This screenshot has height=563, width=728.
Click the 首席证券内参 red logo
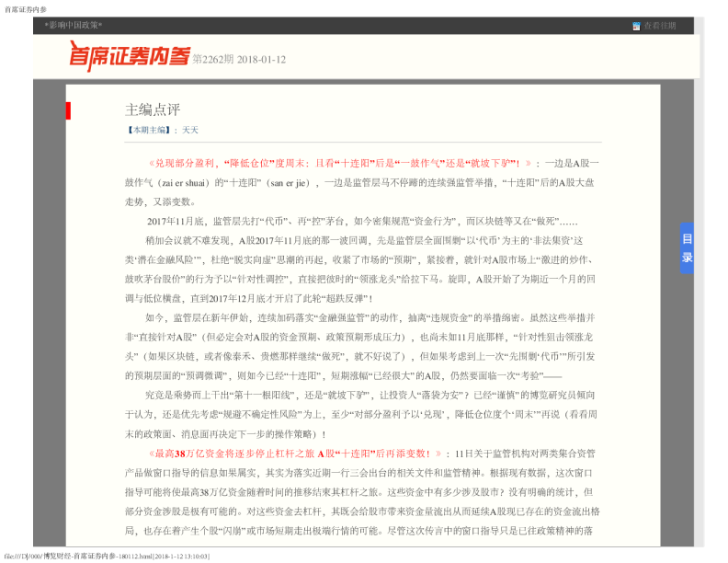[129, 56]
